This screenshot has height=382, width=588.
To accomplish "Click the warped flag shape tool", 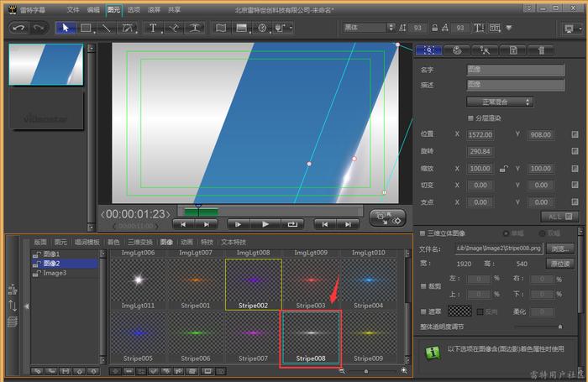I will click(221, 28).
